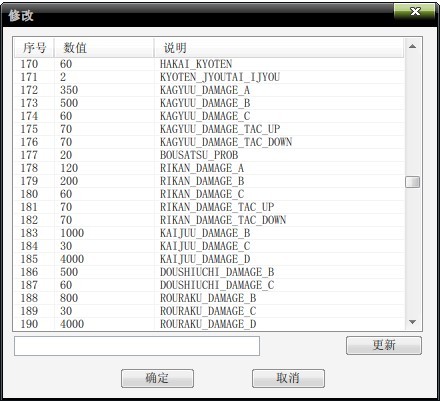This screenshot has height=401, width=440.
Task: Close the 修改 dialog window
Action: pos(415,11)
